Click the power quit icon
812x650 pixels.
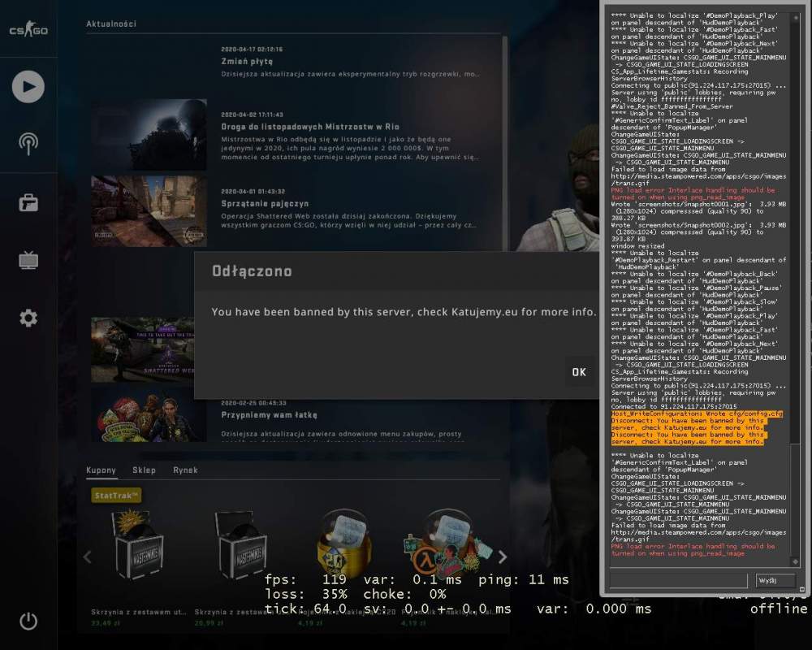pos(28,621)
